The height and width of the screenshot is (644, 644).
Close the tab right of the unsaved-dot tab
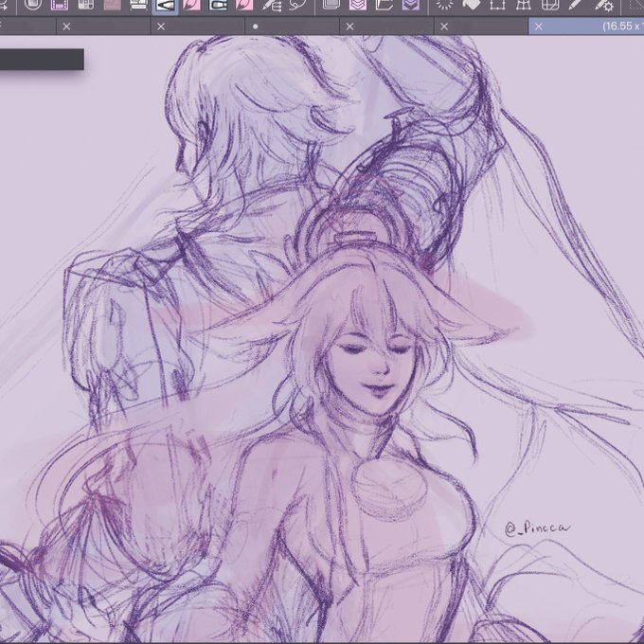[349, 27]
